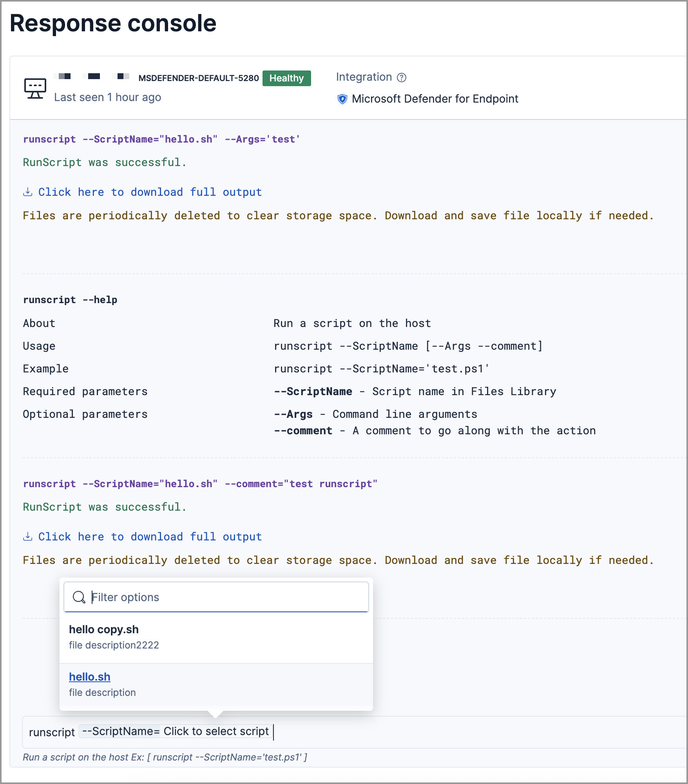Click the Microsoft Defender shield icon
688x784 pixels.
tap(342, 99)
